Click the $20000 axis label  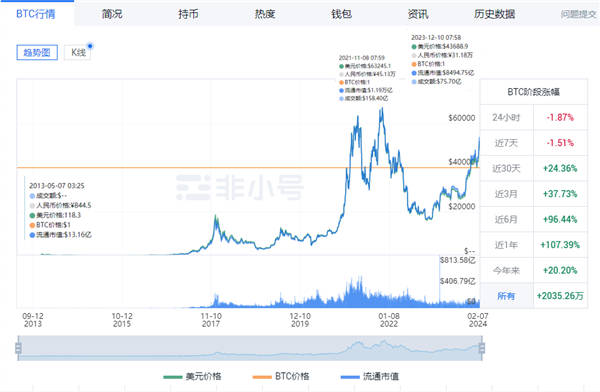pyautogui.click(x=462, y=207)
